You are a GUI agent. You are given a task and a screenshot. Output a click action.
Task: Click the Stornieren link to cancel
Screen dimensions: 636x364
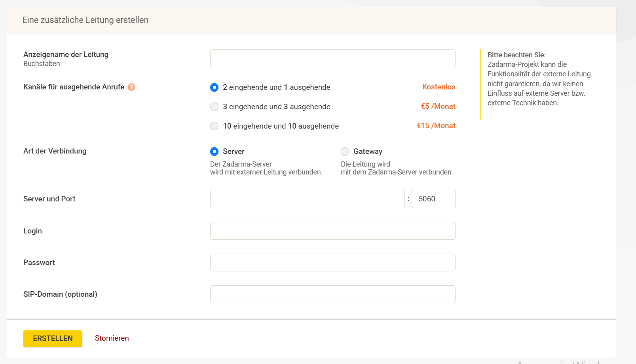112,338
